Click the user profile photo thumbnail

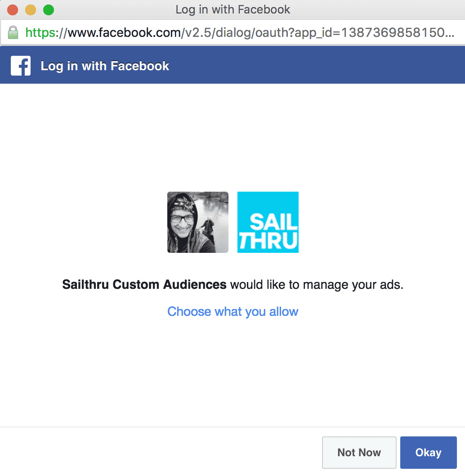[197, 222]
